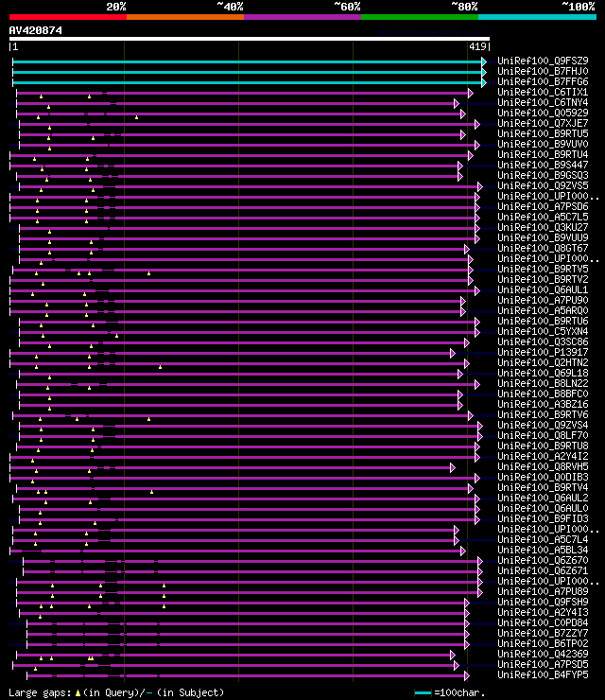Viewport: 605px width, 700px height.
Task: Select hit label UniRef100_A5BL34
Action: pyautogui.click(x=543, y=550)
